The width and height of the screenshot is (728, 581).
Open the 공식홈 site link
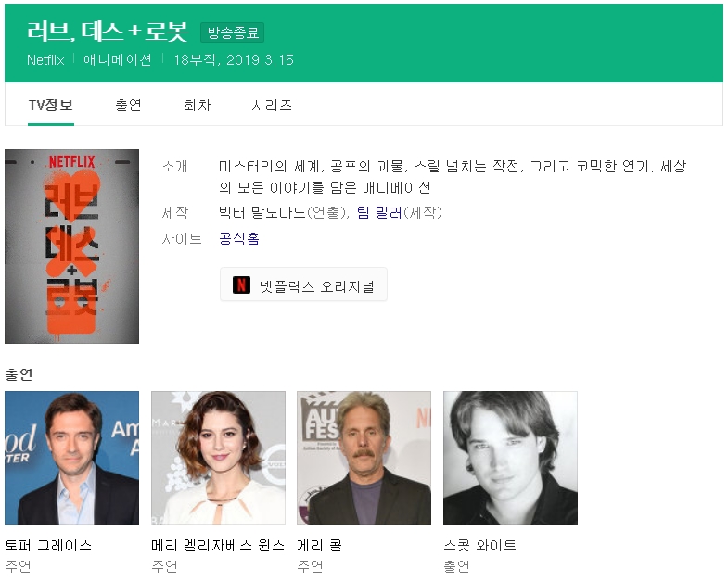pos(238,238)
